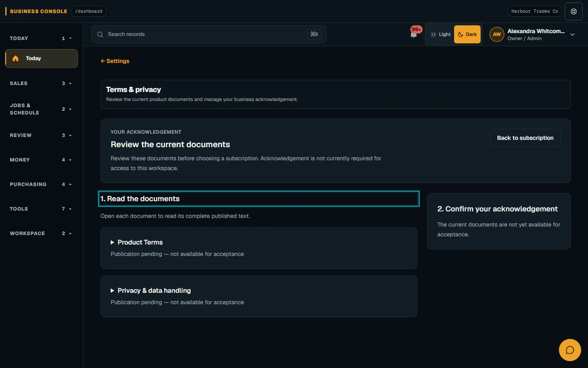Click the Today home icon in sidebar
This screenshot has height=368, width=588.
(x=16, y=58)
